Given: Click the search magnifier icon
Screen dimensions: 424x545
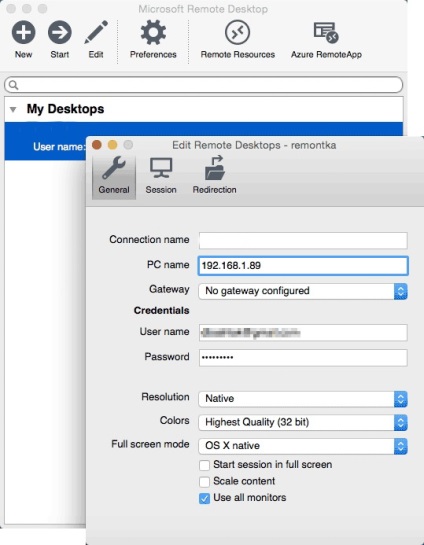Looking at the screenshot, I should pos(13,85).
